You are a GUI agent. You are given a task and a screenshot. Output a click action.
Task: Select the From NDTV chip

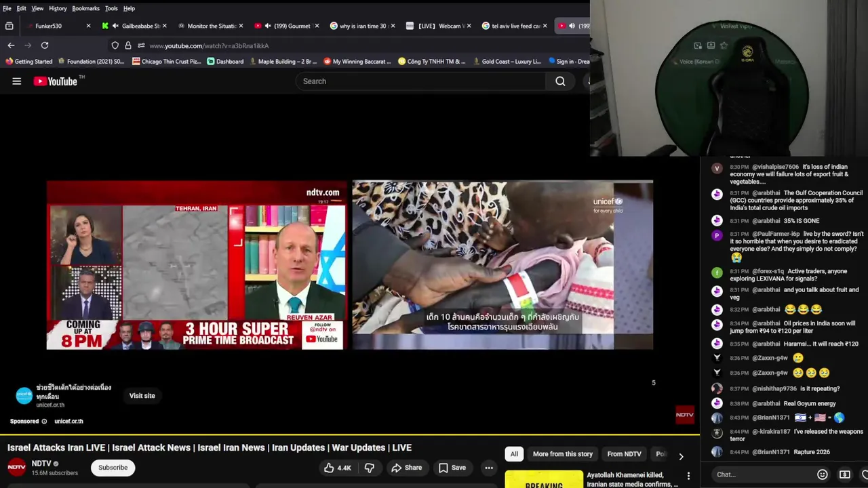[x=624, y=454]
